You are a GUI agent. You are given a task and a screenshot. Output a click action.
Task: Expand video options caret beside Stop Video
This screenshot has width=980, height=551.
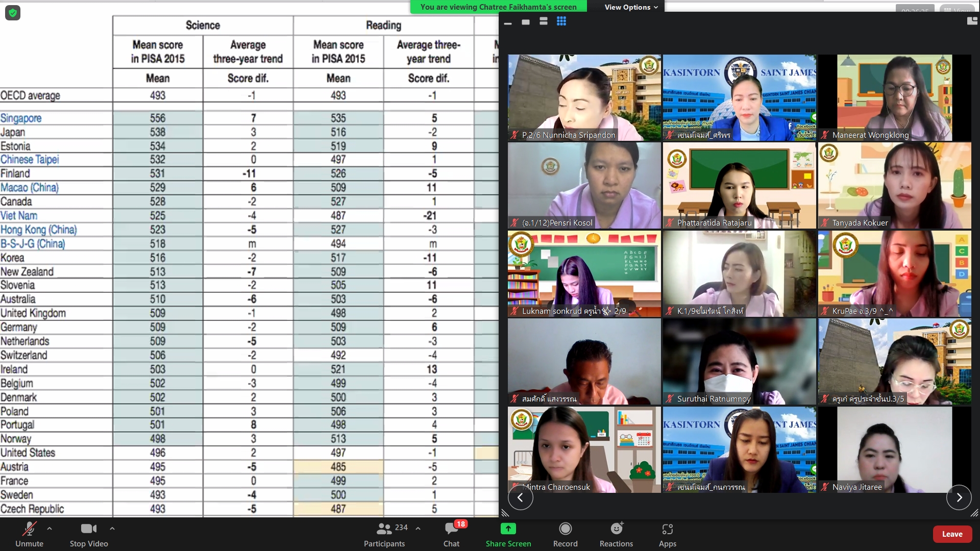point(112,529)
